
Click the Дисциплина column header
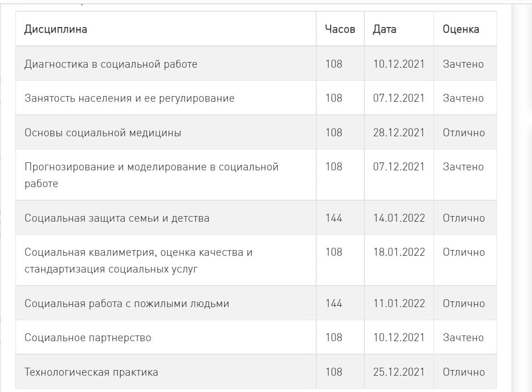point(56,29)
